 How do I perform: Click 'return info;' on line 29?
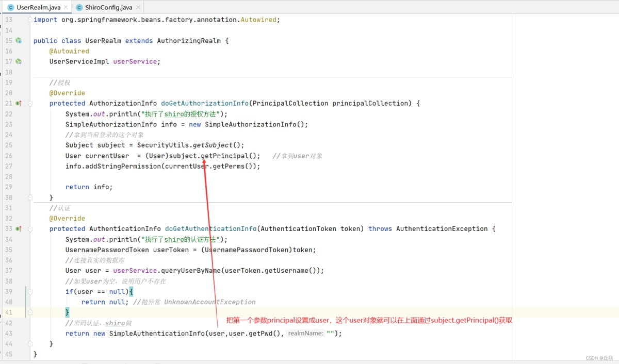(x=89, y=187)
